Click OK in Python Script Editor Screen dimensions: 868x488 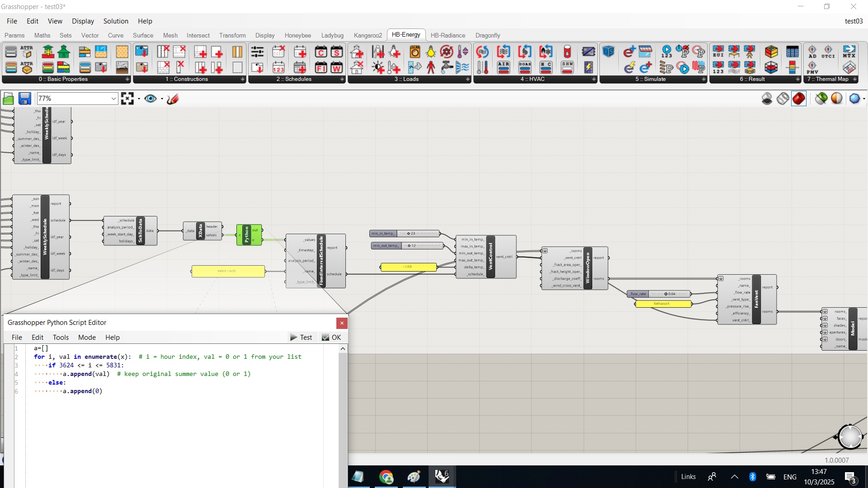pos(331,337)
